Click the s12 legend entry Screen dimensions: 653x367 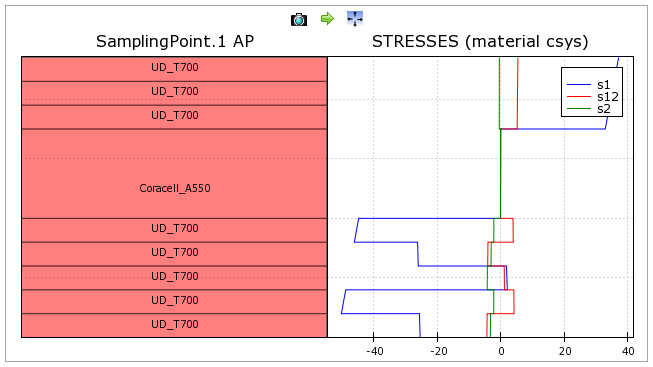tap(608, 97)
